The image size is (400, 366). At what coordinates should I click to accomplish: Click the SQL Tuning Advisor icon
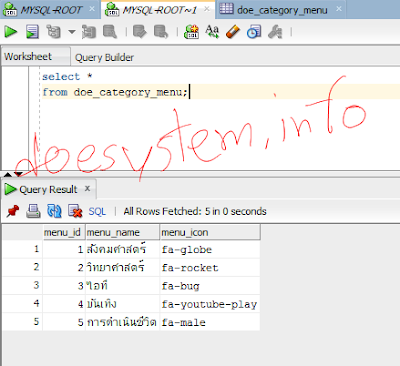(x=110, y=32)
